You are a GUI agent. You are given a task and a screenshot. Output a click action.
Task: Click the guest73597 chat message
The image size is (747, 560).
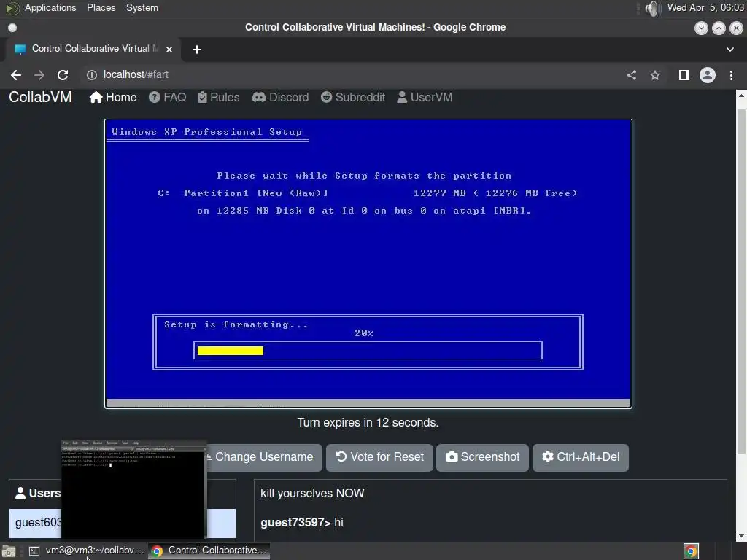[x=302, y=522]
